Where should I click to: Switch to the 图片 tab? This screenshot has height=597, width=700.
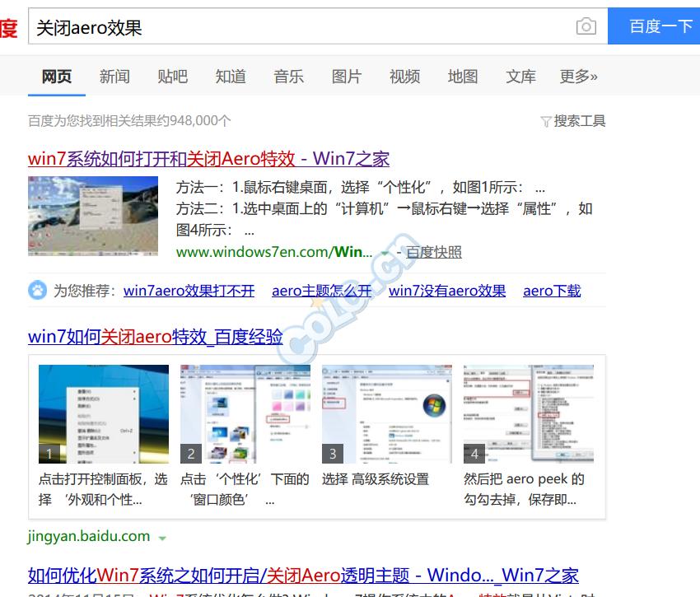(x=347, y=76)
